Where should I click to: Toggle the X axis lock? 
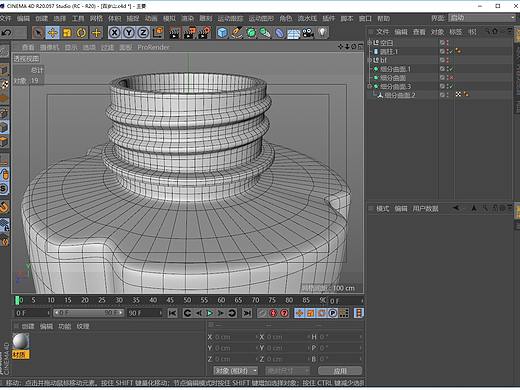point(115,33)
